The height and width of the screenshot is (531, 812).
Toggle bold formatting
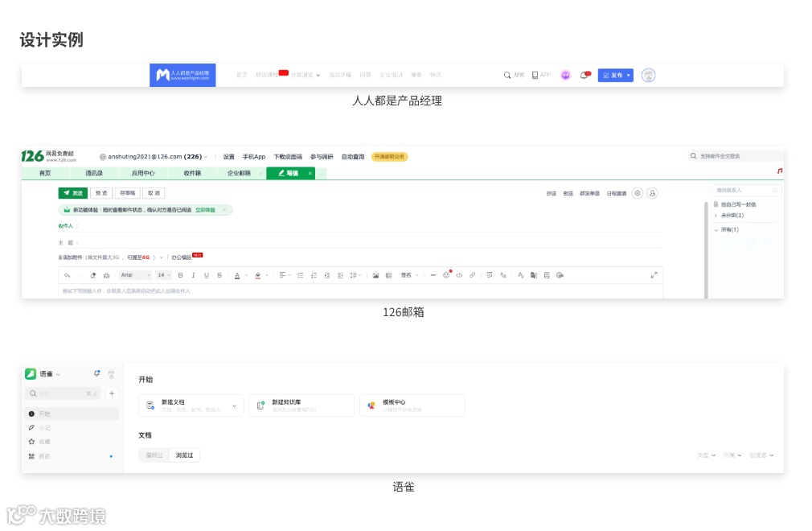click(x=180, y=275)
